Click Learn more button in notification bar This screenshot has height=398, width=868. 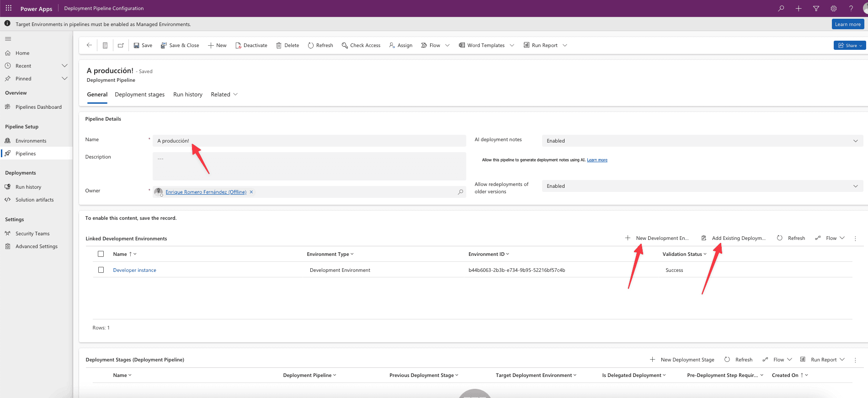point(848,24)
